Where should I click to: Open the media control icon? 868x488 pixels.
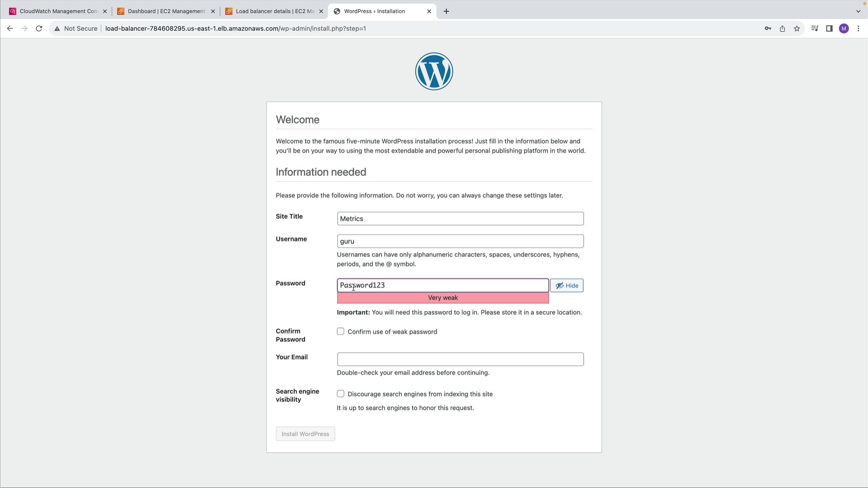[x=815, y=28]
